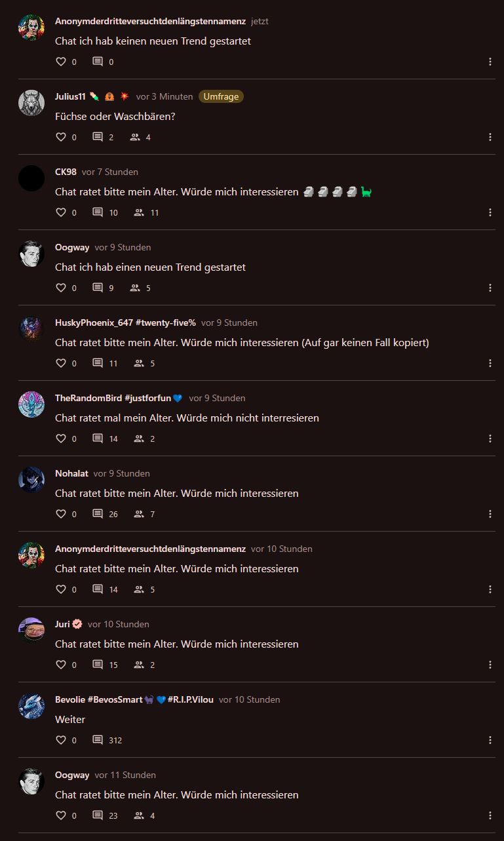Open the comment icon on the topmost post
Viewport: 504px width, 841px height.
(98, 62)
